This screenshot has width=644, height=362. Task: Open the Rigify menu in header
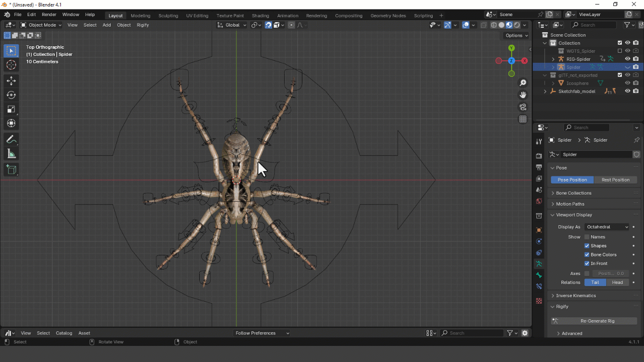[x=143, y=25]
